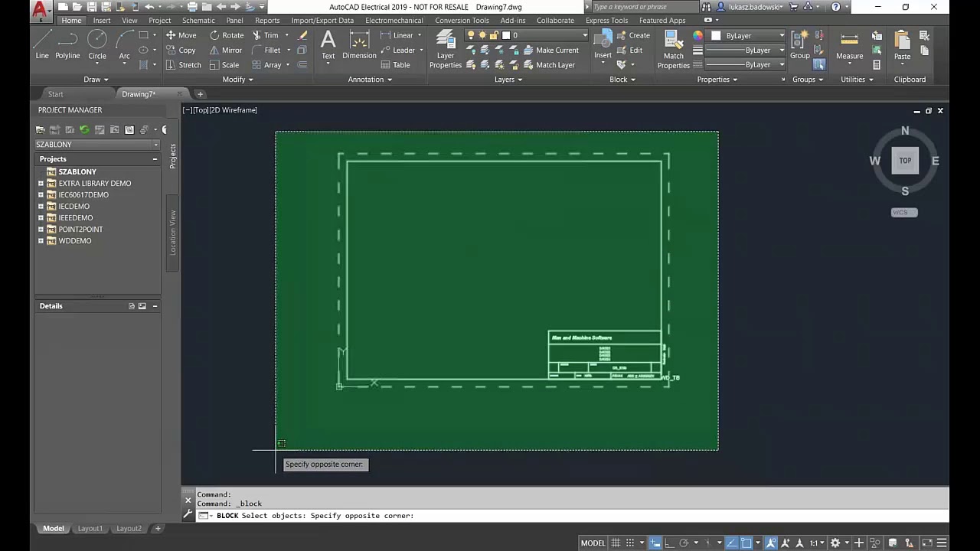Toggle dynamic input in status bar
Image resolution: width=980 pixels, height=551 pixels.
pyautogui.click(x=655, y=543)
